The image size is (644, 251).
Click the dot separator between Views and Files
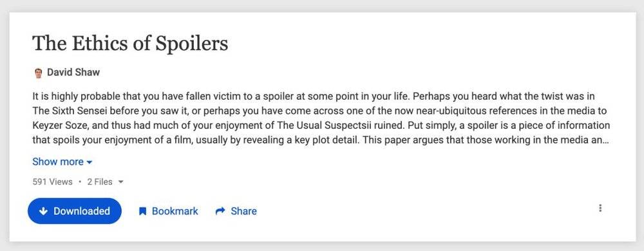click(x=80, y=181)
